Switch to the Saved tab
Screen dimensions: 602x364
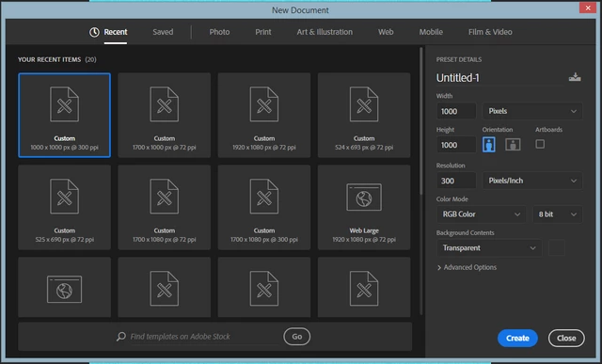click(x=163, y=32)
